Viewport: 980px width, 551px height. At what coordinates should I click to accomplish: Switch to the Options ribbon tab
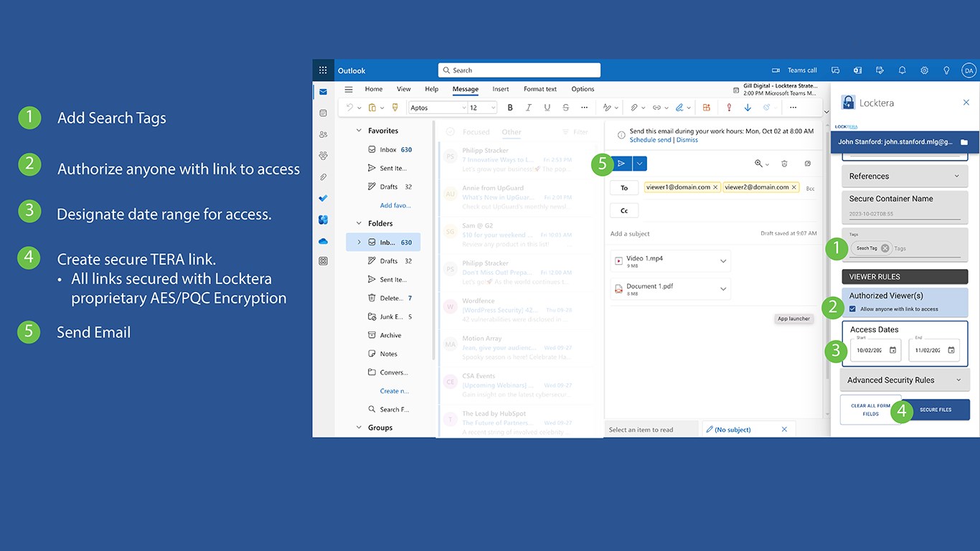(x=583, y=89)
